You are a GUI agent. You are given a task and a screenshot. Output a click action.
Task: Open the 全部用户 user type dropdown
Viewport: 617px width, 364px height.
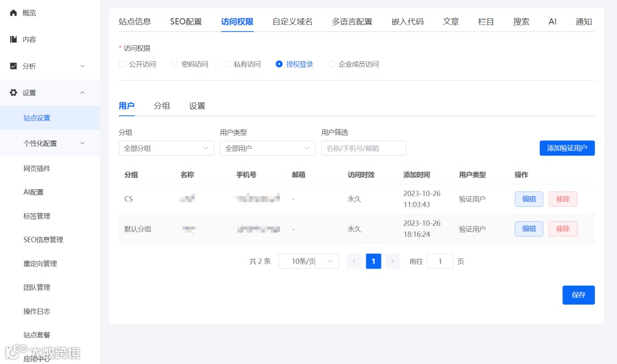[x=267, y=147]
